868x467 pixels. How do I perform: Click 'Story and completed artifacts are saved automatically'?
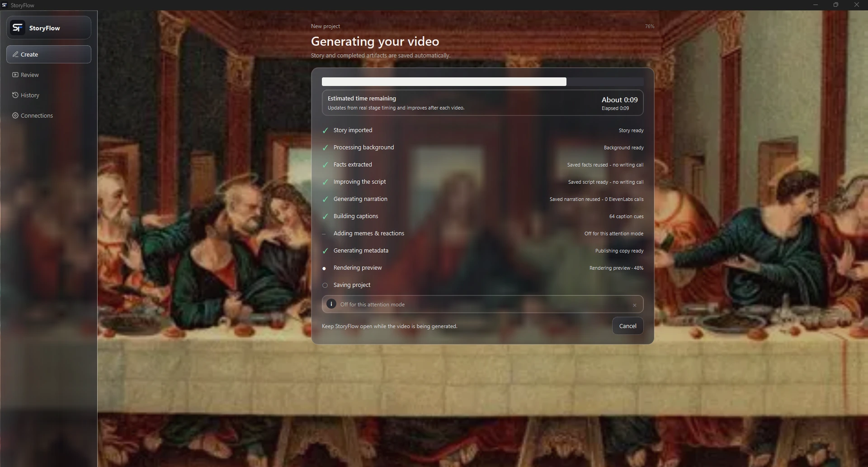pyautogui.click(x=381, y=55)
